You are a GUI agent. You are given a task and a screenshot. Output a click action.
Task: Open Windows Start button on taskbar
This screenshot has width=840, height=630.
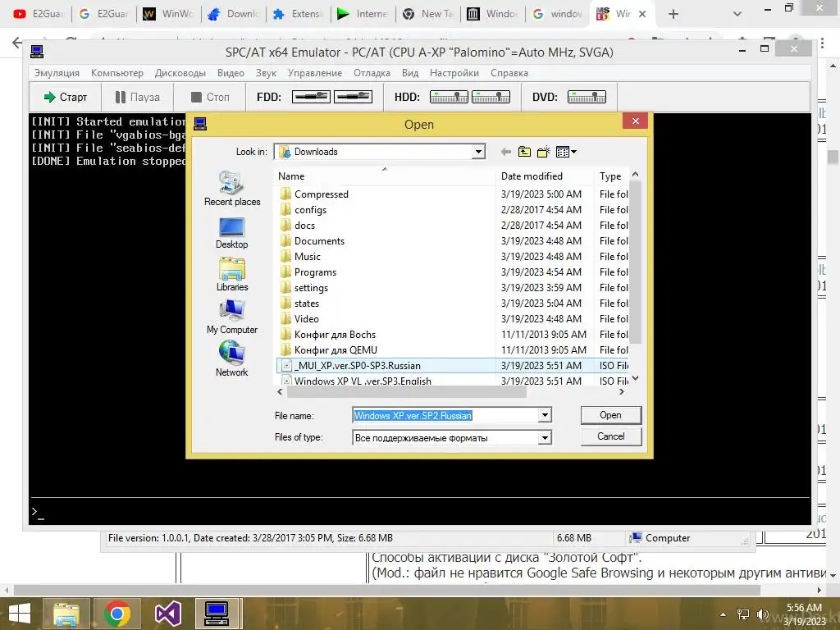point(20,614)
